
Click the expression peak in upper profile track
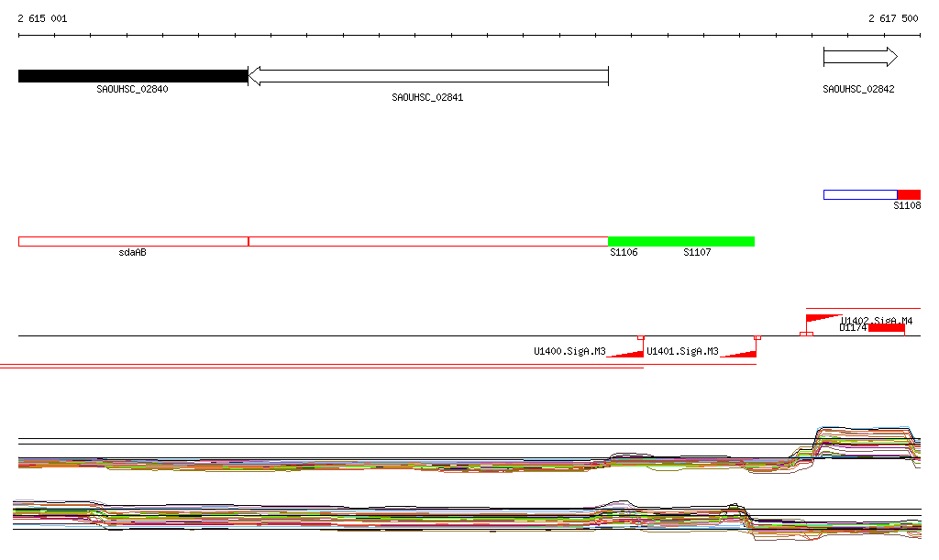click(866, 443)
